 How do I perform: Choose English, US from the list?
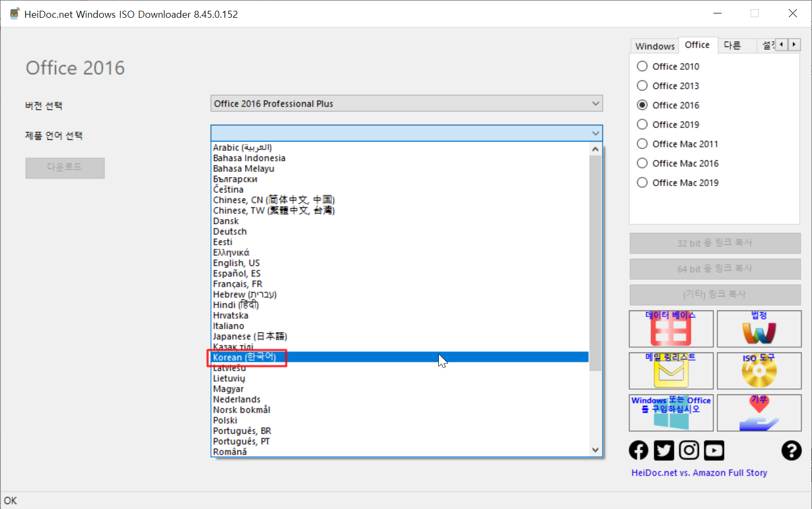click(x=400, y=263)
